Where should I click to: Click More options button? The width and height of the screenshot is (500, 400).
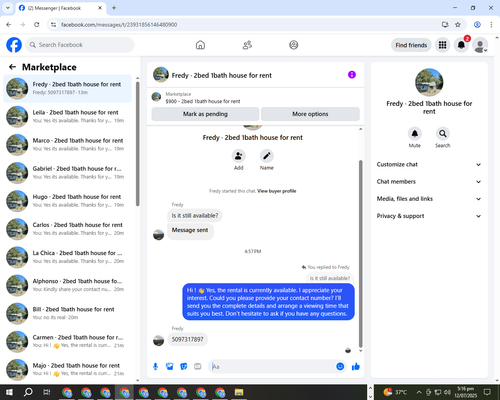click(310, 114)
